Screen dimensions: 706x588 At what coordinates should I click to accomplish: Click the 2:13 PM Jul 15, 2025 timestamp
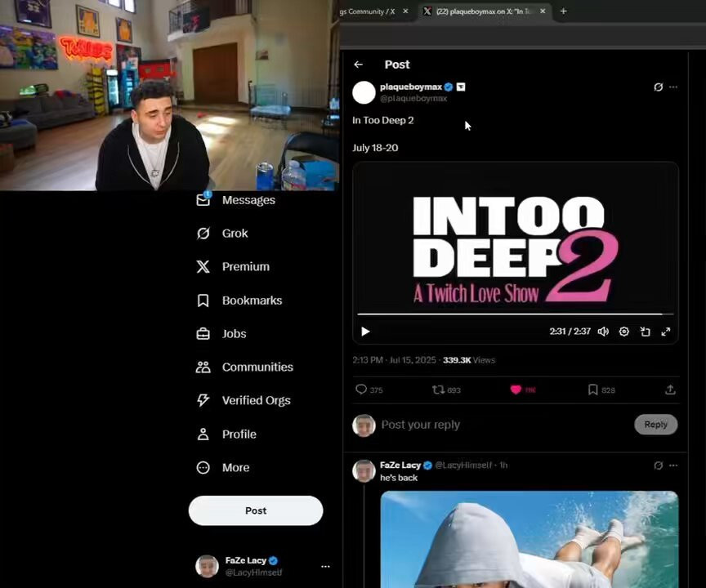[x=394, y=360]
